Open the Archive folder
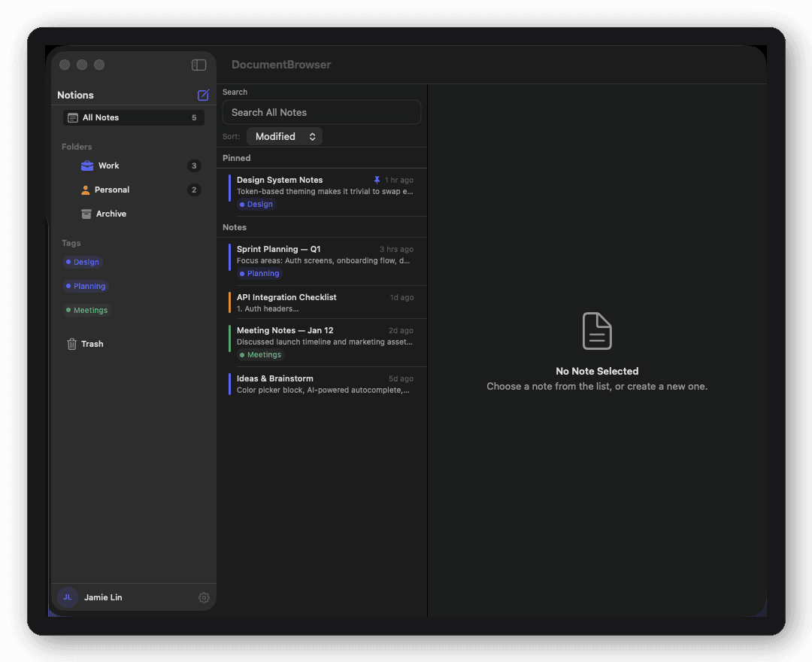Viewport: 812px width, 662px height. point(134,214)
